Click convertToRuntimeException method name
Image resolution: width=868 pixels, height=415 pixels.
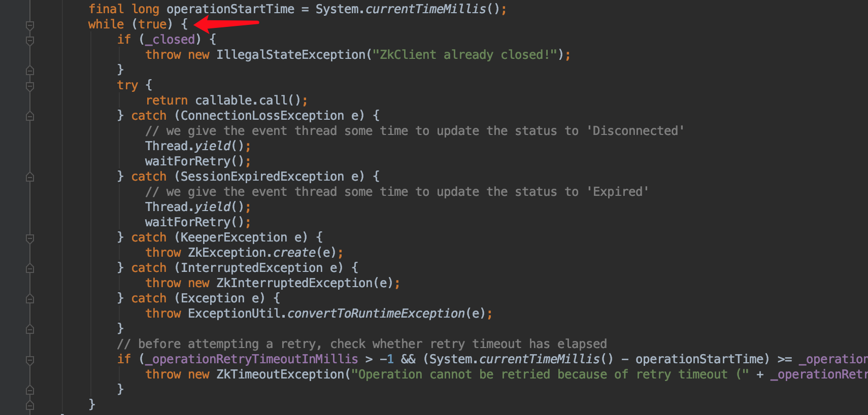(376, 314)
